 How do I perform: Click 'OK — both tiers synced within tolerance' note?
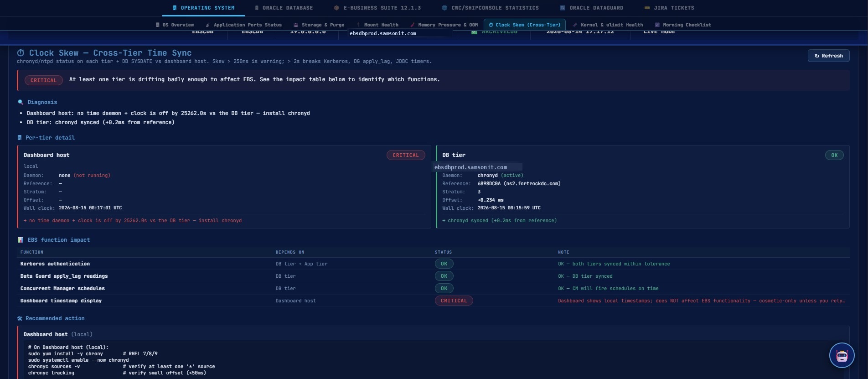pyautogui.click(x=614, y=264)
